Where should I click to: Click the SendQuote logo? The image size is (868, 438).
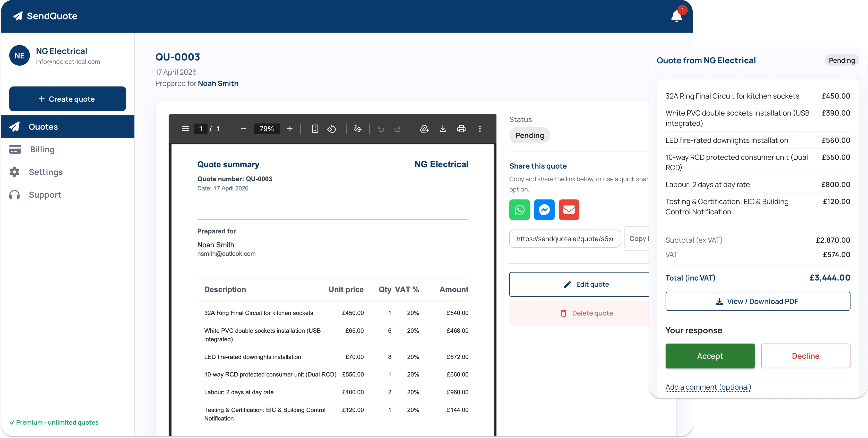click(x=45, y=16)
